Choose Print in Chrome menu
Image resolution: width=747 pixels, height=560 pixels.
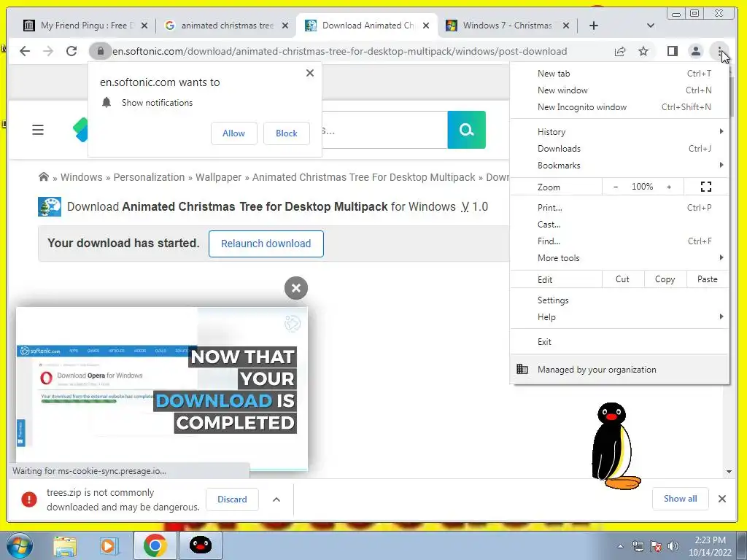619,208
